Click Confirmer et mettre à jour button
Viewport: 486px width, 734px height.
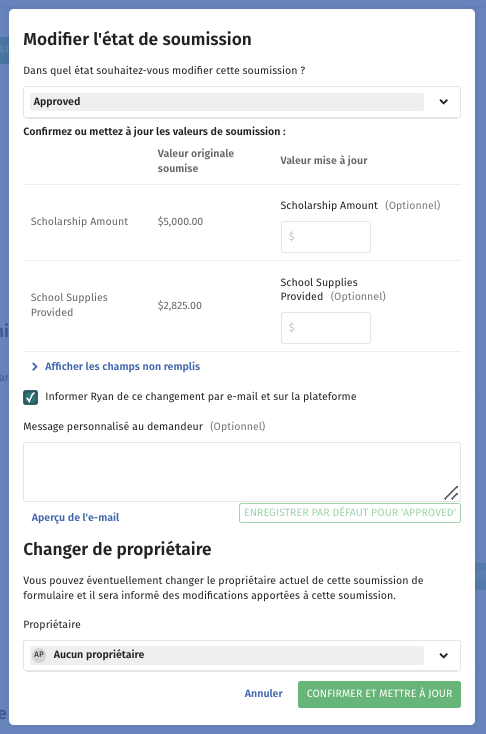point(379,694)
